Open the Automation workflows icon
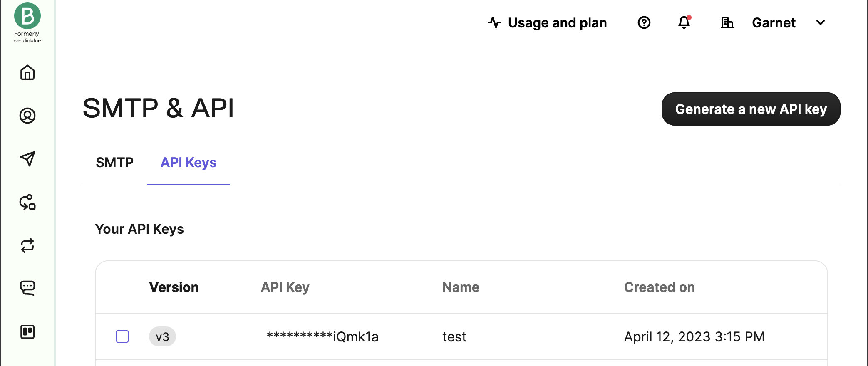Screen dimensions: 868x366 pos(27,203)
